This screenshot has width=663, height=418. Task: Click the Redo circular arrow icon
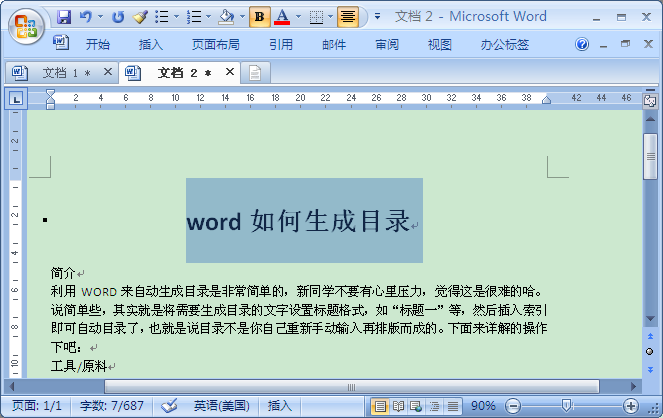tap(118, 17)
